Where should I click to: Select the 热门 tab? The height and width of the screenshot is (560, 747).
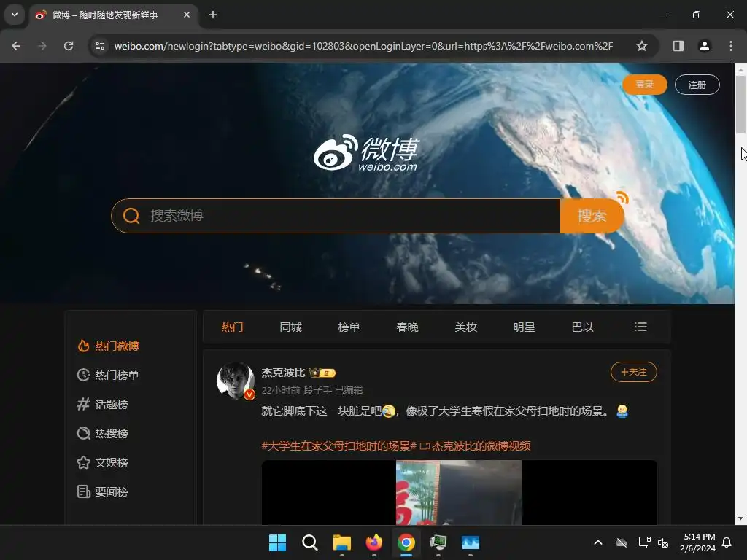(233, 327)
